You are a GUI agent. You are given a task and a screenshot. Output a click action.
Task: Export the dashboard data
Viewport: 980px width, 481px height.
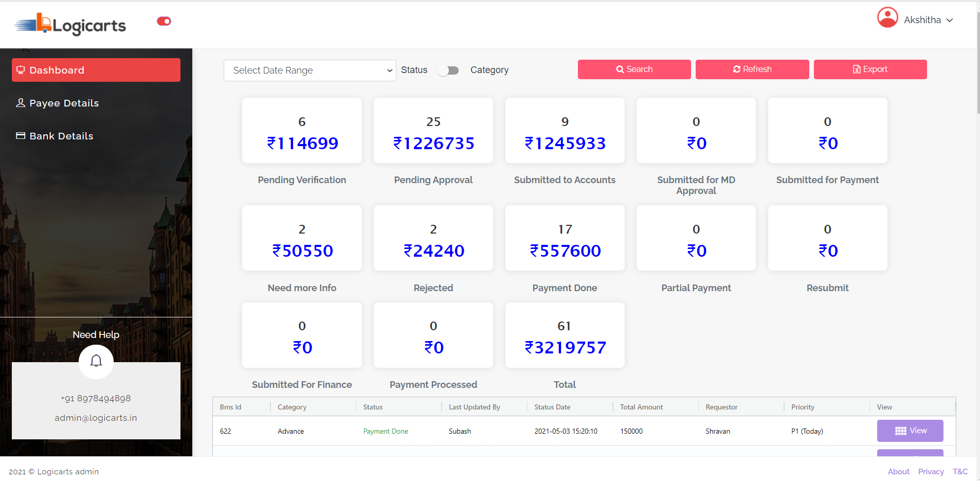coord(870,69)
